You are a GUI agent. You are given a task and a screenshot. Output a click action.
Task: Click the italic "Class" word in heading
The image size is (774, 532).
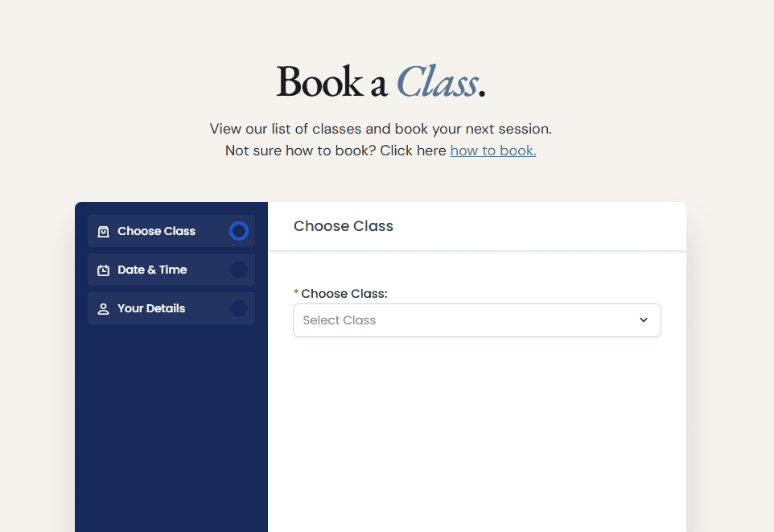(437, 82)
